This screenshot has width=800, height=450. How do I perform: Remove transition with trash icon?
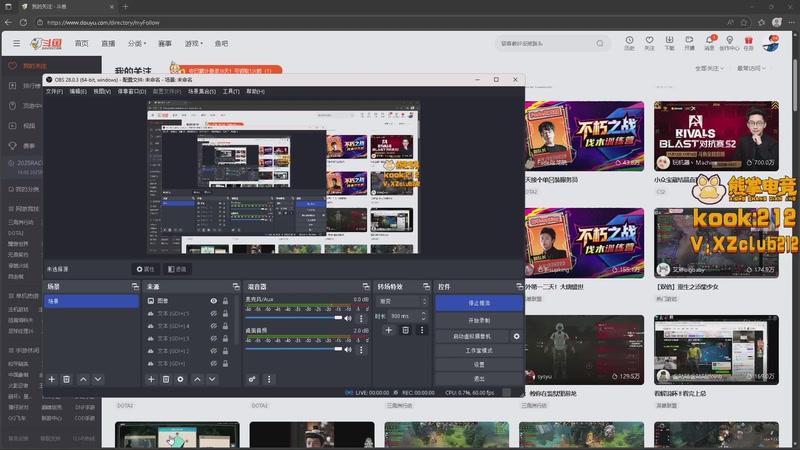point(406,330)
